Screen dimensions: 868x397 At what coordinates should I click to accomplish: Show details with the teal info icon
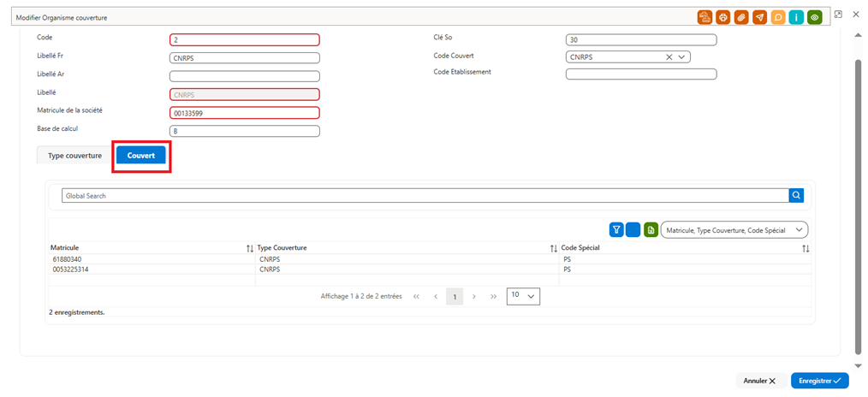(x=796, y=18)
